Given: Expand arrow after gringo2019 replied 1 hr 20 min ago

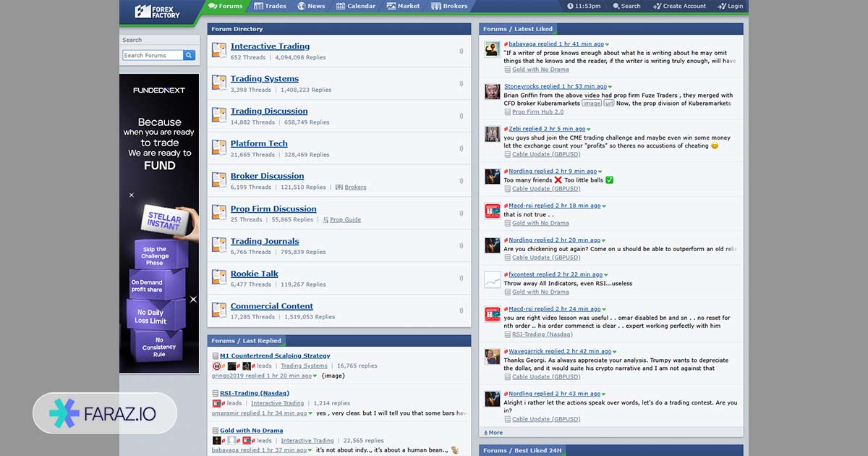Looking at the screenshot, I should pos(315,376).
